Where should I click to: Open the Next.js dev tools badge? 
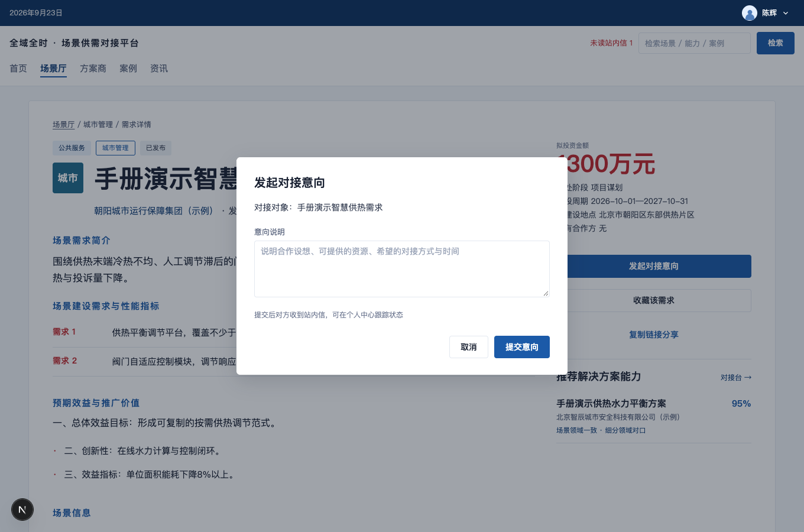pos(22,510)
